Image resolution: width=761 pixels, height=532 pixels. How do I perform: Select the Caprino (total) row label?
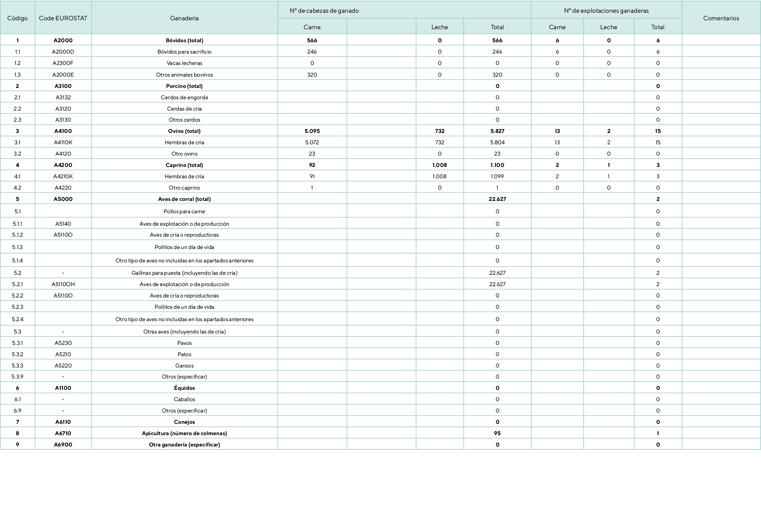point(184,165)
